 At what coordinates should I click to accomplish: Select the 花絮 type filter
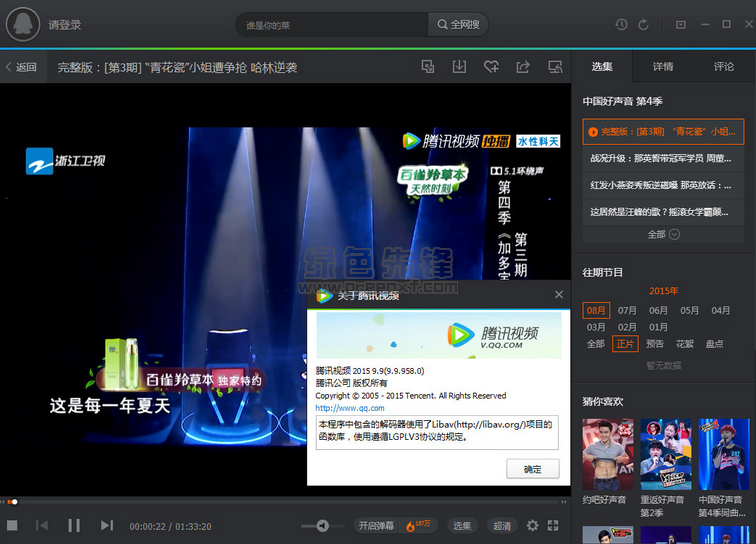pyautogui.click(x=685, y=344)
